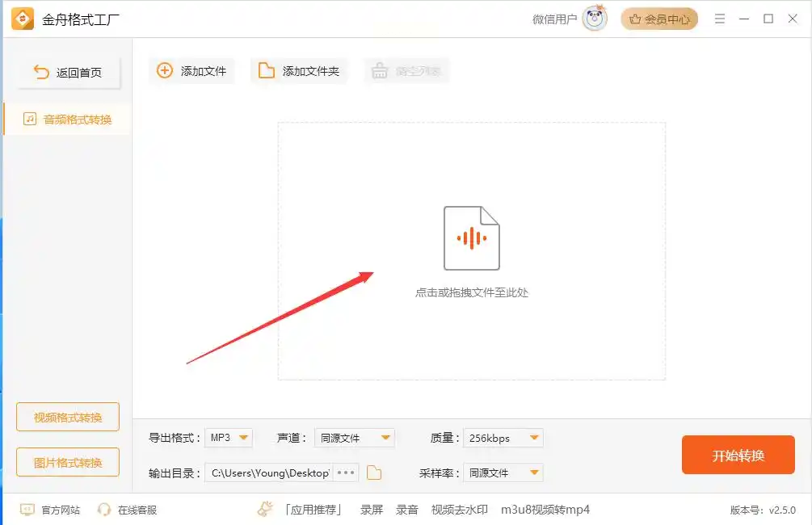The height and width of the screenshot is (525, 812).
Task: Open the 会员中心 member center
Action: (x=659, y=19)
